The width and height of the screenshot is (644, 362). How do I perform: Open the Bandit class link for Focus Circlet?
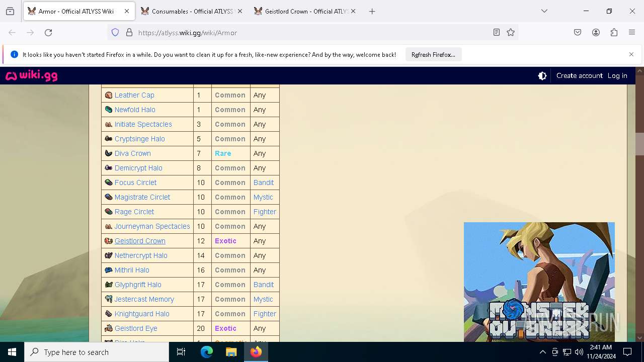tap(264, 183)
